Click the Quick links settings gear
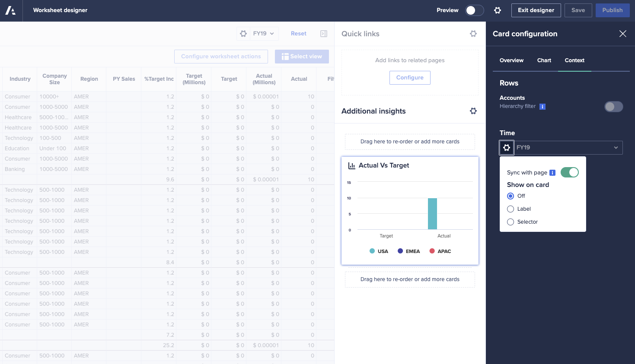 [473, 34]
